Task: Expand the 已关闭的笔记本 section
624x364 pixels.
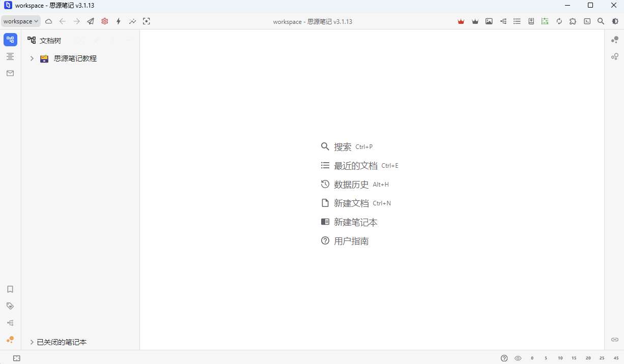Action: pos(32,342)
